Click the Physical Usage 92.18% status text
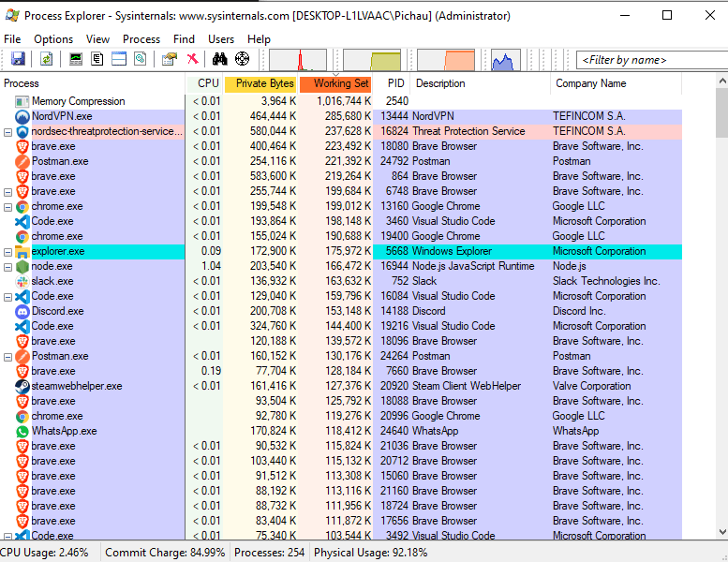 click(370, 553)
